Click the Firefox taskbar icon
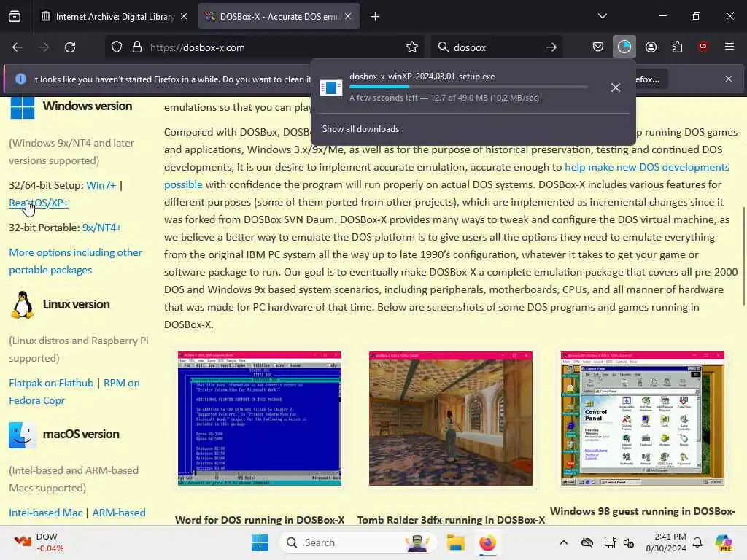 487,542
